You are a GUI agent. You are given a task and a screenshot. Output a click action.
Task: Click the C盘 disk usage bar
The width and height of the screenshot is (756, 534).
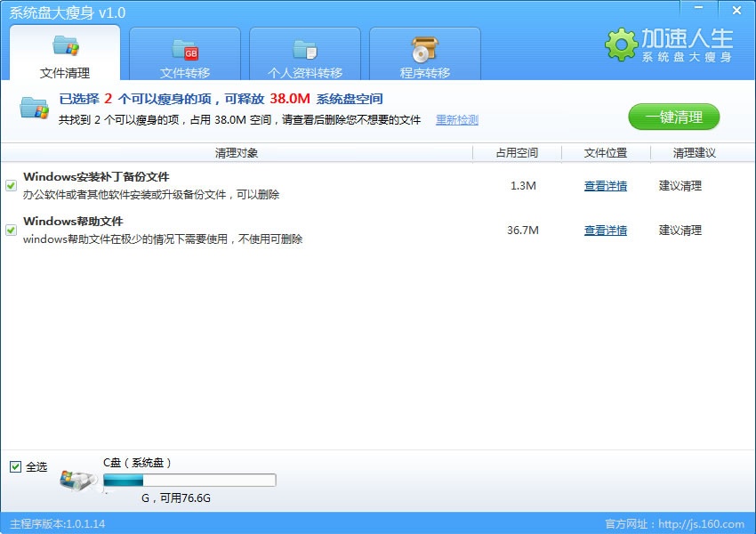(x=189, y=480)
